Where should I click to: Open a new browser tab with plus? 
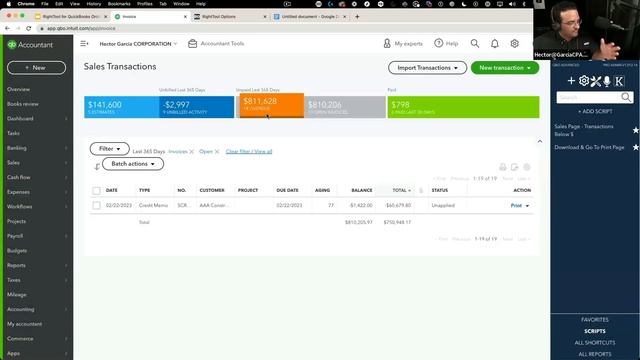(357, 17)
